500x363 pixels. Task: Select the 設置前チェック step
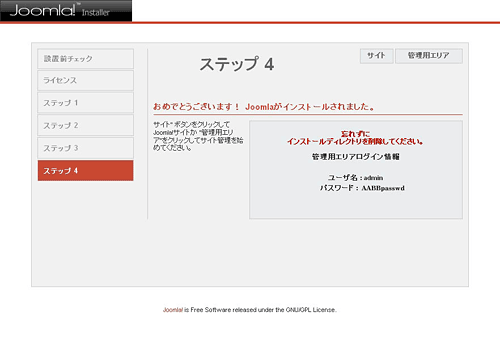tap(85, 59)
